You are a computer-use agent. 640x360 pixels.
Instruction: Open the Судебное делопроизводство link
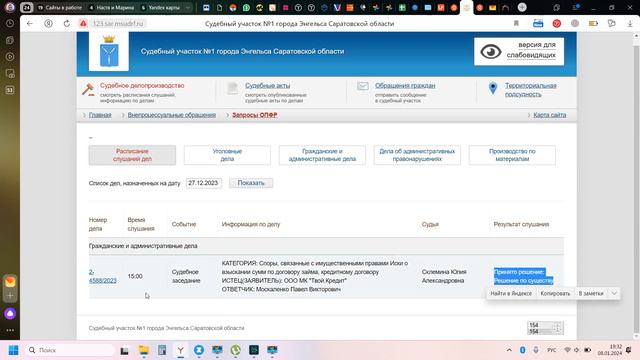142,86
